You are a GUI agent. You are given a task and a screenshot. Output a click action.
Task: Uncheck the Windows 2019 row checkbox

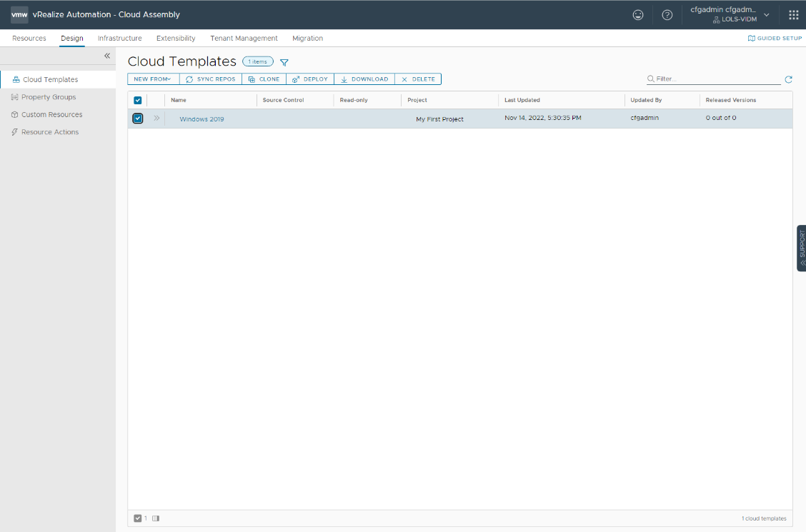pyautogui.click(x=138, y=119)
